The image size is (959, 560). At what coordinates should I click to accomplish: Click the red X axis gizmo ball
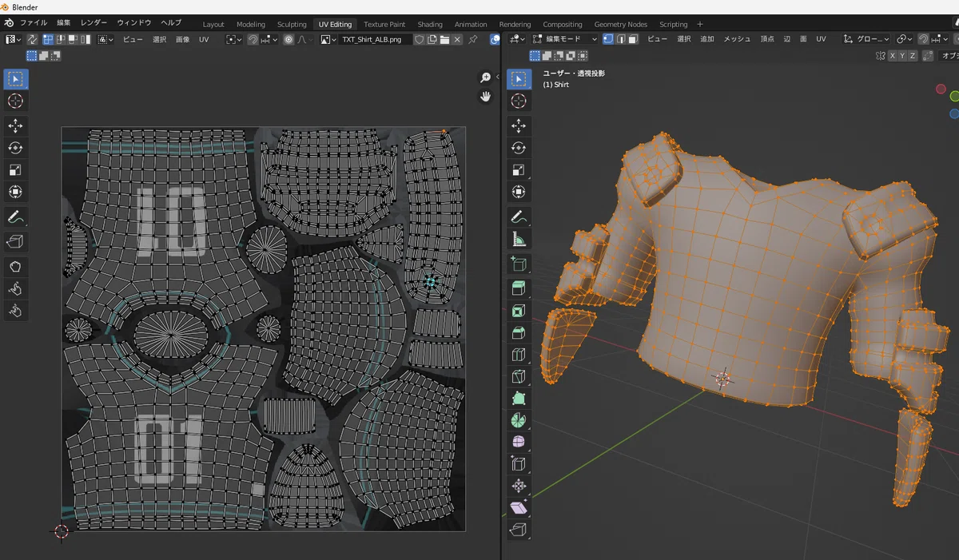[x=941, y=89]
